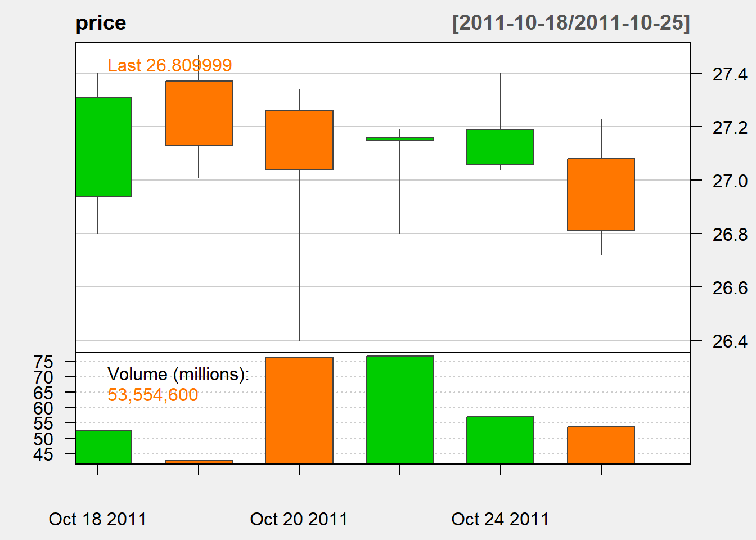
Task: Click the tiny orange Oct 19 volume bar
Action: (199, 462)
